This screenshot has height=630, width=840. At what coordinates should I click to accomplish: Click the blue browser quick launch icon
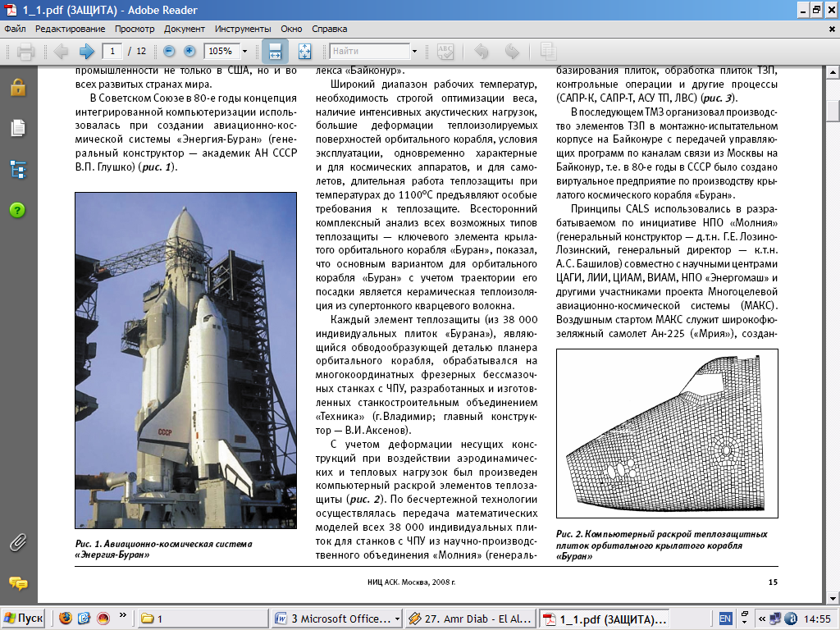coord(84,619)
